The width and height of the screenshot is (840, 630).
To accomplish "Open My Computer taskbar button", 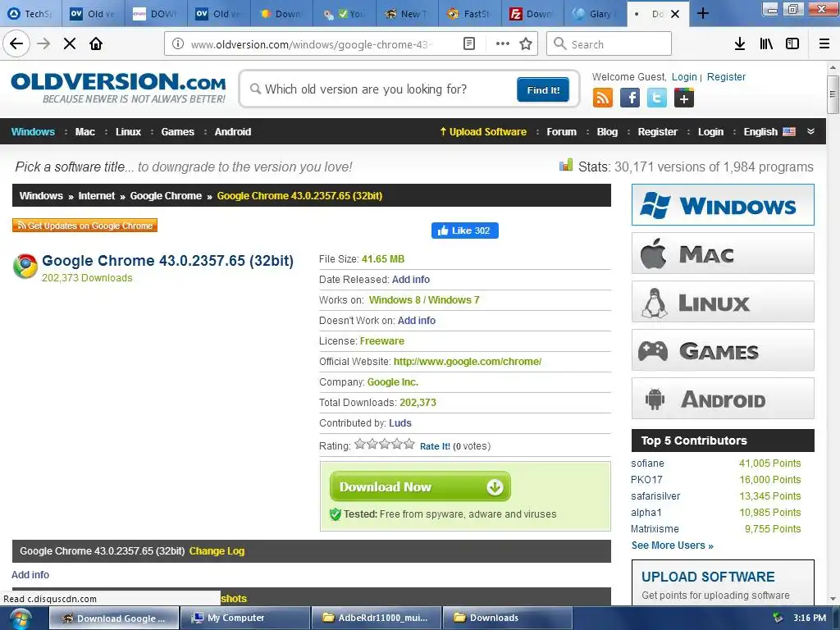I will click(x=244, y=619).
